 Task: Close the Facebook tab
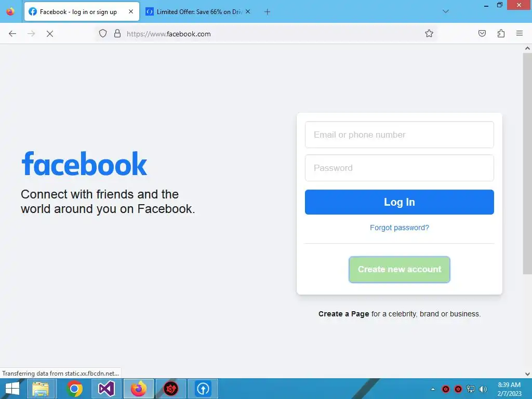pos(131,11)
